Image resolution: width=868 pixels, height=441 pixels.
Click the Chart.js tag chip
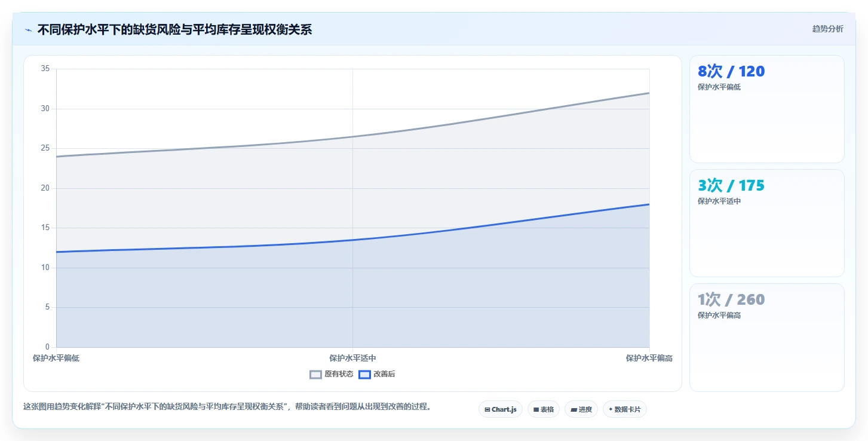(501, 409)
